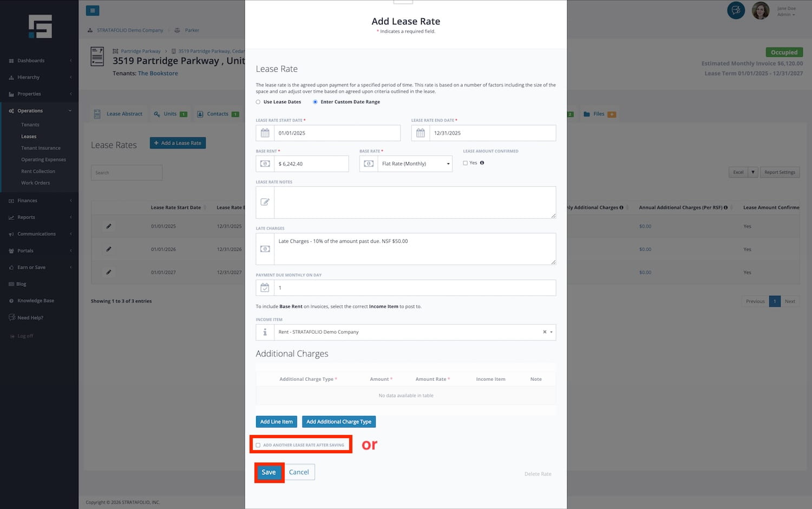Click the Lease Rate Notes text area
The height and width of the screenshot is (509, 812).
(x=414, y=202)
